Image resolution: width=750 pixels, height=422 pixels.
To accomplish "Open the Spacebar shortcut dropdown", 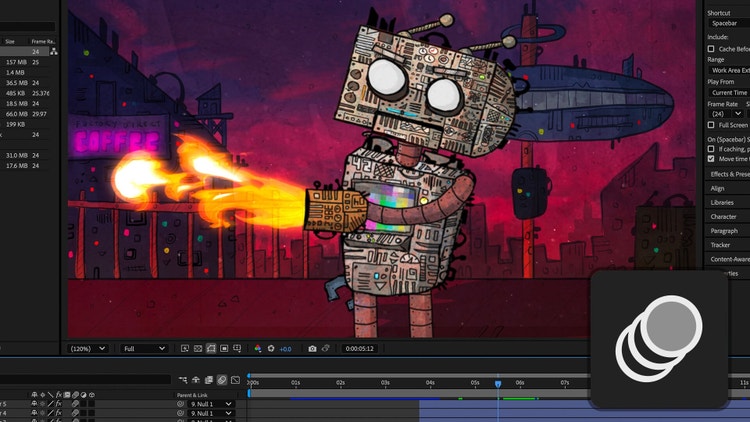I will click(728, 23).
